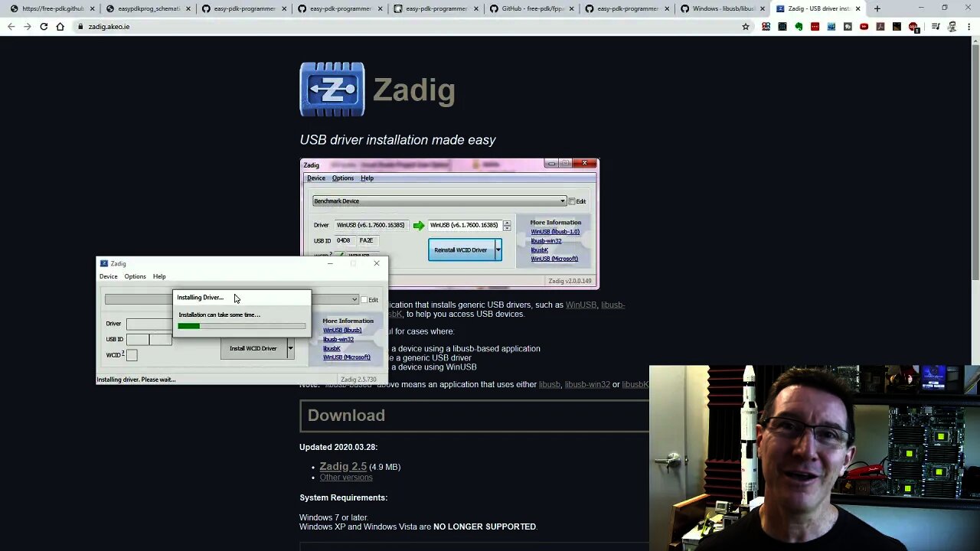980x551 pixels.
Task: Click the red fast-forward video extension icon
Action: [x=864, y=27]
